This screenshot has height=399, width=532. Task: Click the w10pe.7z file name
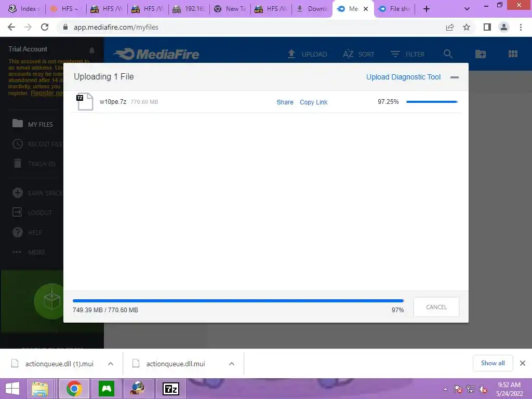[113, 102]
